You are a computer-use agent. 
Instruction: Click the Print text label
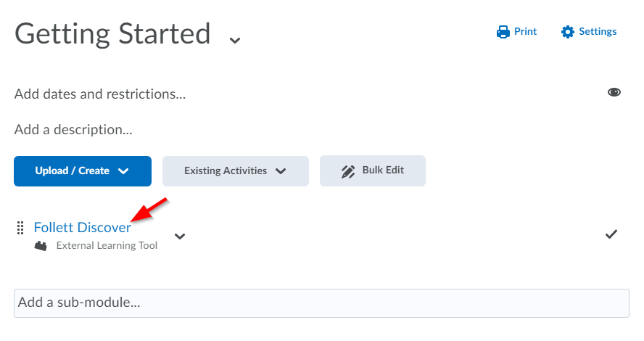tap(526, 32)
